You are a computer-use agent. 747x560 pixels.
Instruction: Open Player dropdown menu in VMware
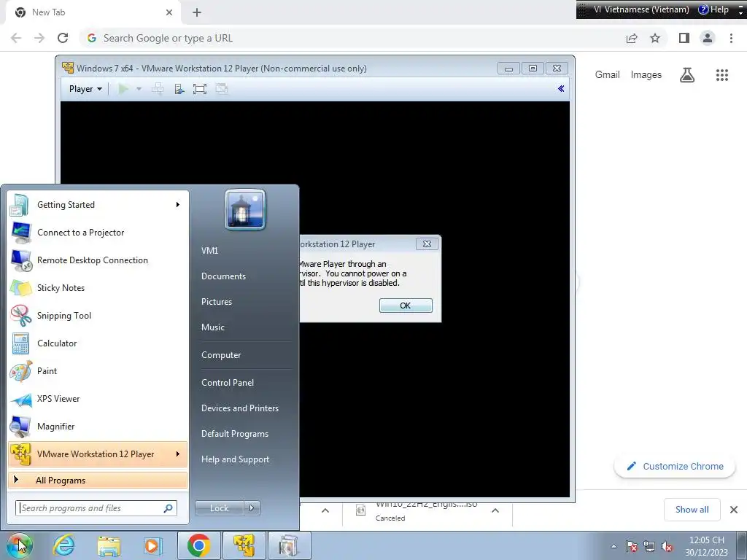[x=85, y=89]
